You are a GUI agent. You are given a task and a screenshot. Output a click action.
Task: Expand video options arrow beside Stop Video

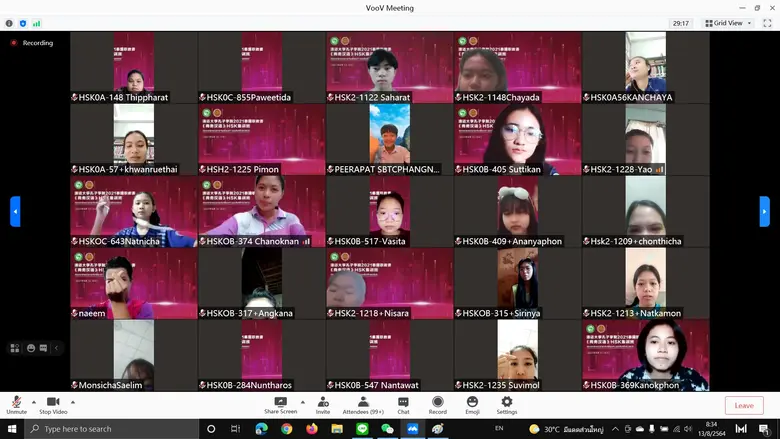[x=72, y=402]
